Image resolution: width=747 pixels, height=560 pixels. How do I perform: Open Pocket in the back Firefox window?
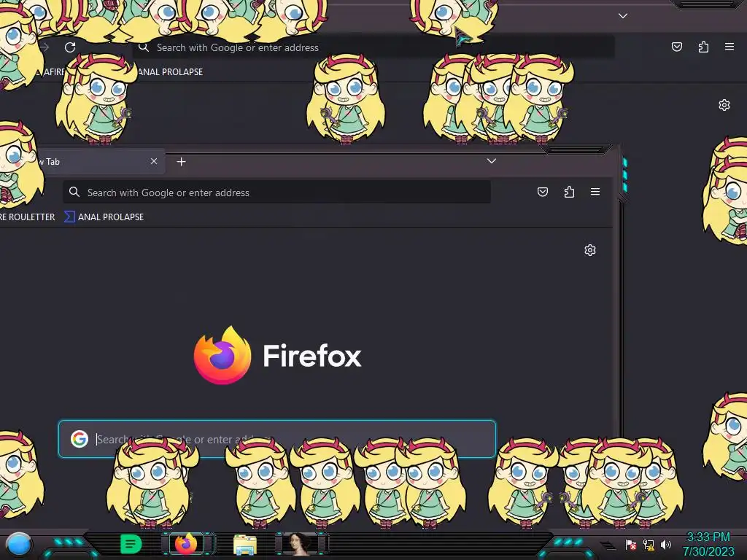coord(676,47)
